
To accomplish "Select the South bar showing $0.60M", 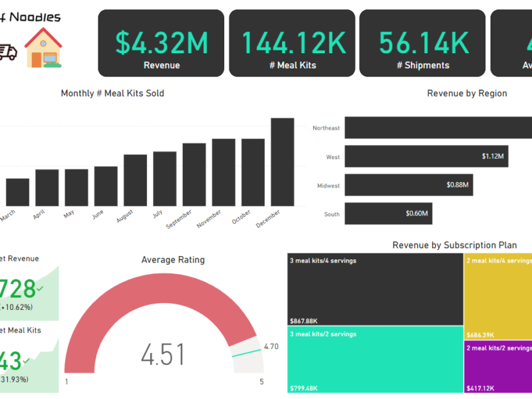I will [388, 213].
